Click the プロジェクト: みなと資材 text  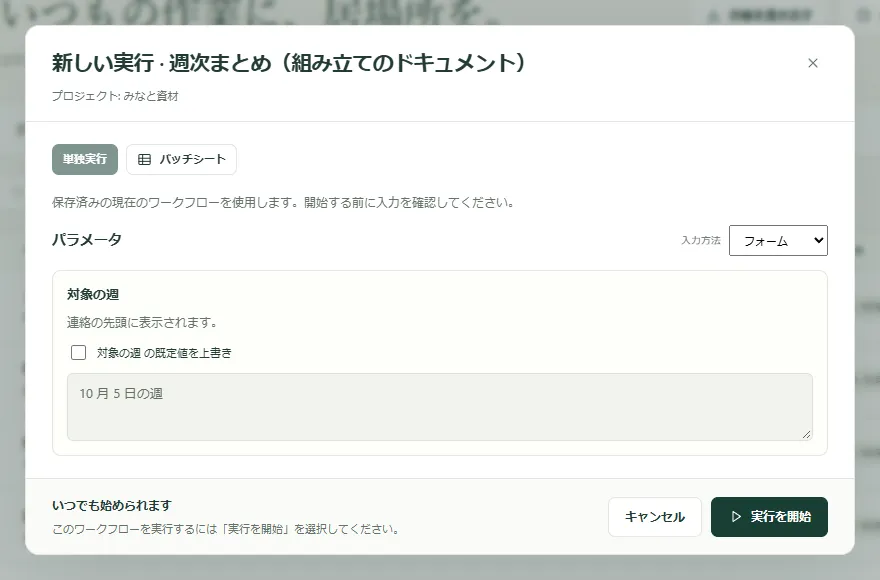pos(115,96)
